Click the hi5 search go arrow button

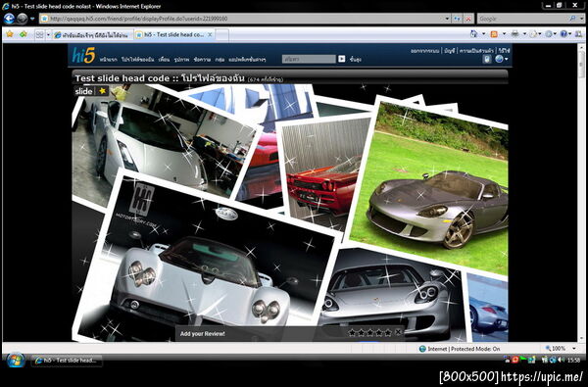342,59
